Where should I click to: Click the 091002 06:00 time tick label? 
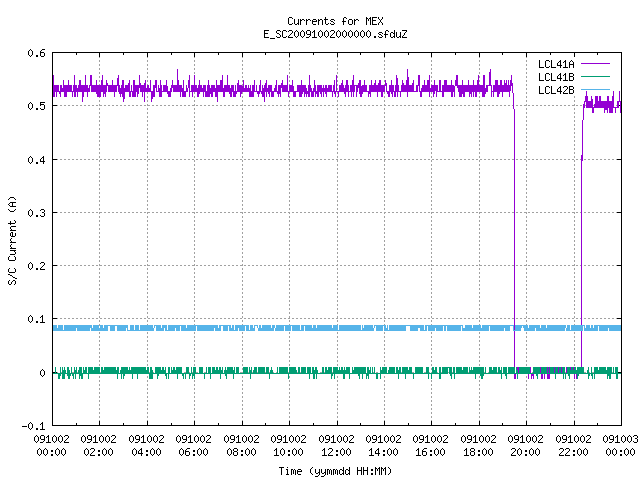tap(193, 445)
